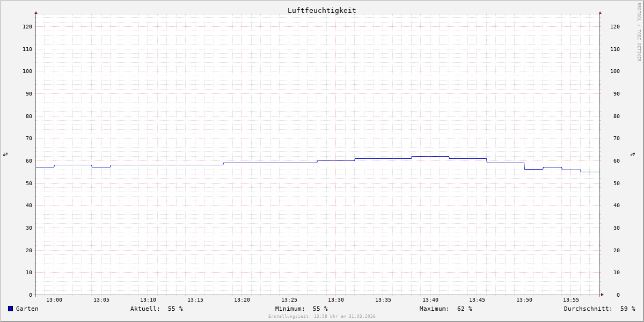Click the 30 label on the left axis
The image size is (644, 322).
(x=29, y=228)
